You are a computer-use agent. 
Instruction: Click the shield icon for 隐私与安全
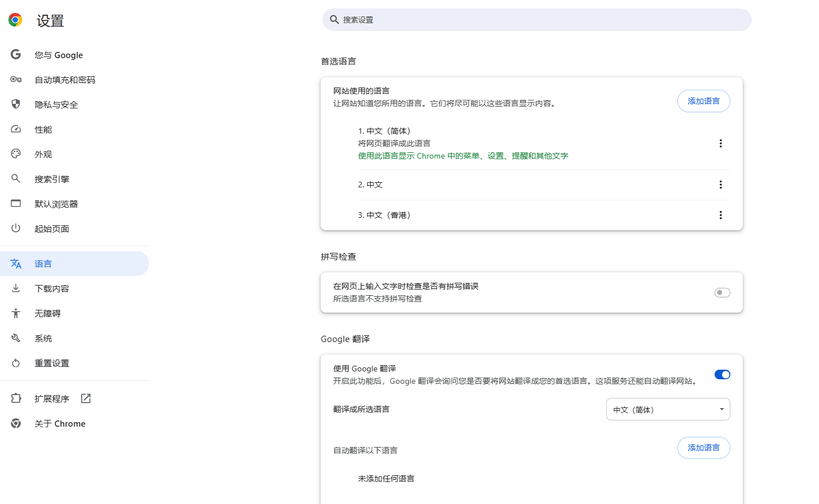[x=16, y=104]
